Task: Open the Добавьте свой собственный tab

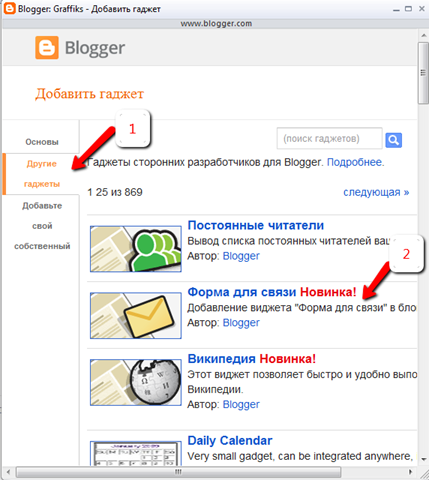Action: click(x=42, y=226)
